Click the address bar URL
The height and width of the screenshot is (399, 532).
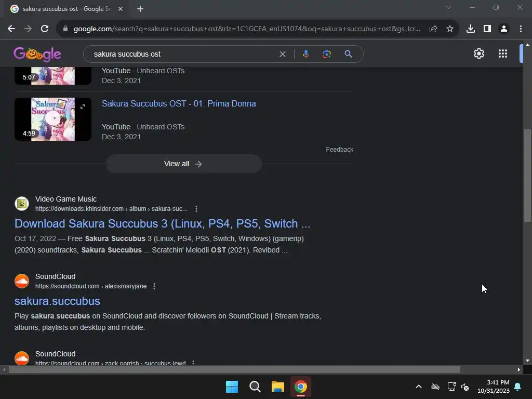(247, 29)
